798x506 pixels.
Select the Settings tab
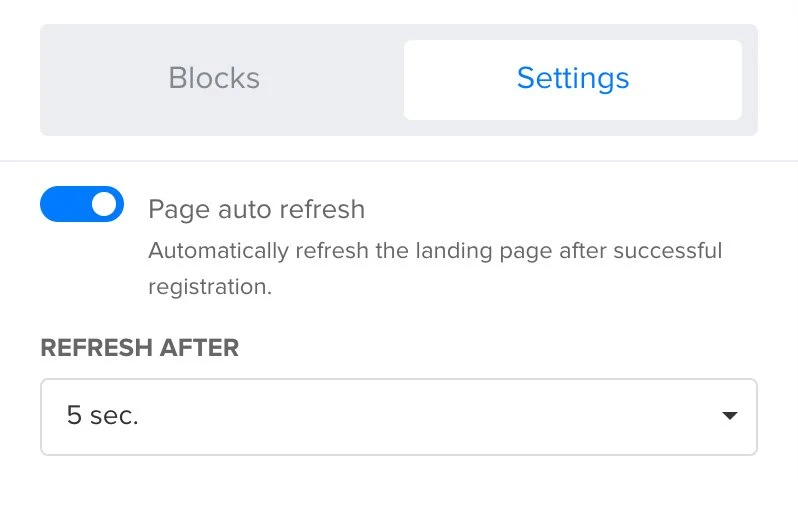(x=572, y=79)
